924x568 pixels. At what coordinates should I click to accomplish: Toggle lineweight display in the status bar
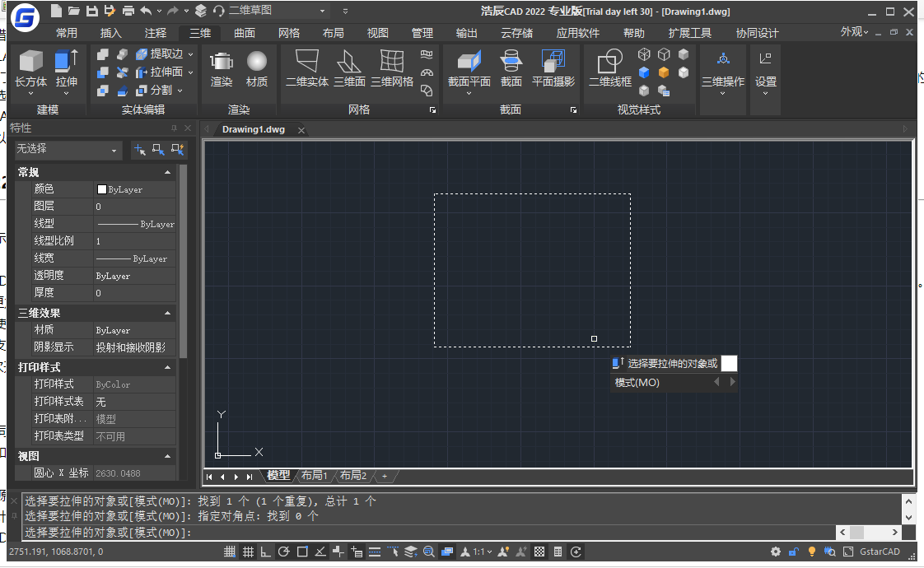374,552
